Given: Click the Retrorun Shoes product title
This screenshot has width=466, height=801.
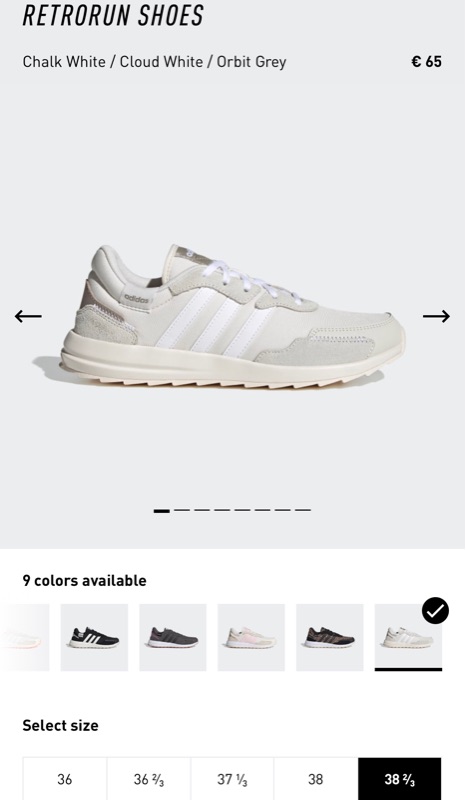Looking at the screenshot, I should (113, 15).
